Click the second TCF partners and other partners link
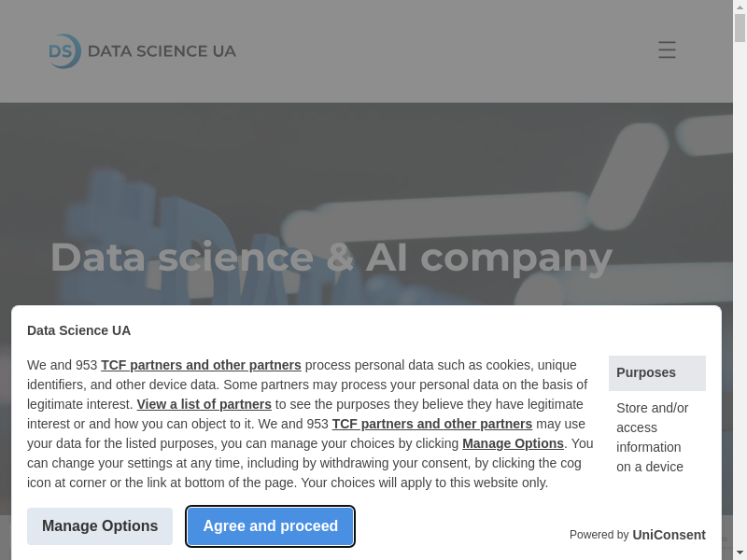The height and width of the screenshot is (560, 747). (431, 424)
